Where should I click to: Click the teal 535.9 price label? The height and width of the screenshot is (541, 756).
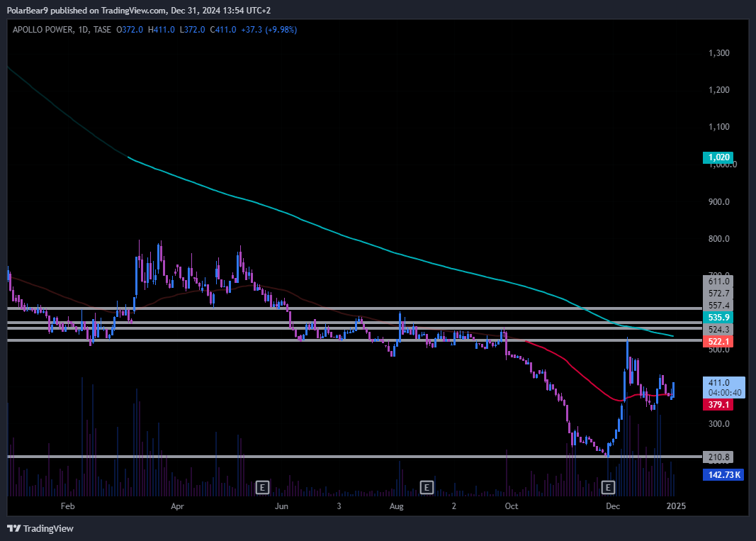tap(718, 318)
